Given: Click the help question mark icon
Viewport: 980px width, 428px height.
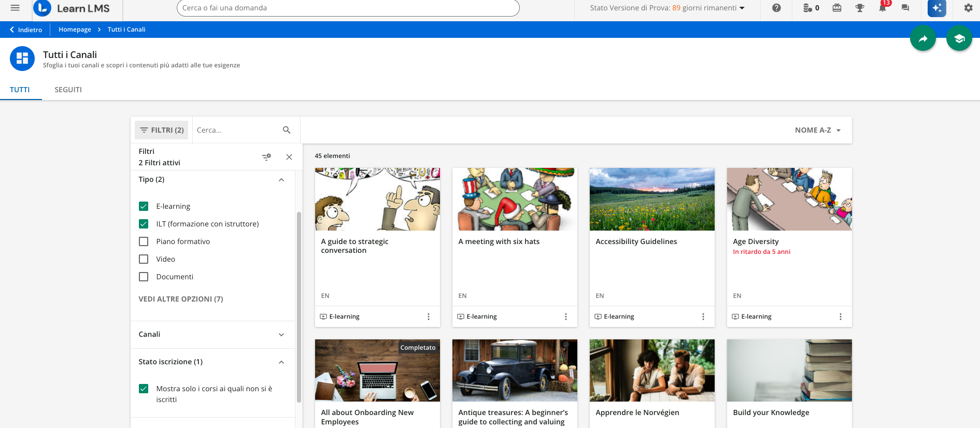Looking at the screenshot, I should click(x=776, y=8).
